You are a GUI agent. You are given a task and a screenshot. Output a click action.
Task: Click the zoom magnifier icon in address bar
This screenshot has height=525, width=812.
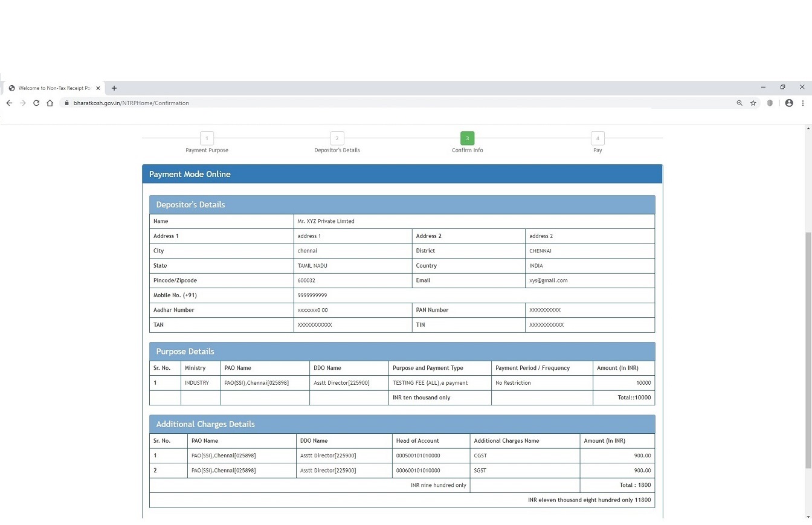pos(739,103)
